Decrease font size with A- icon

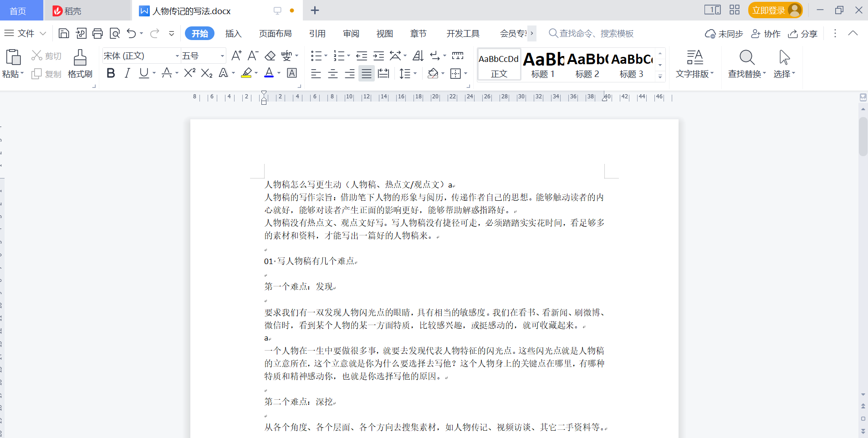point(253,56)
